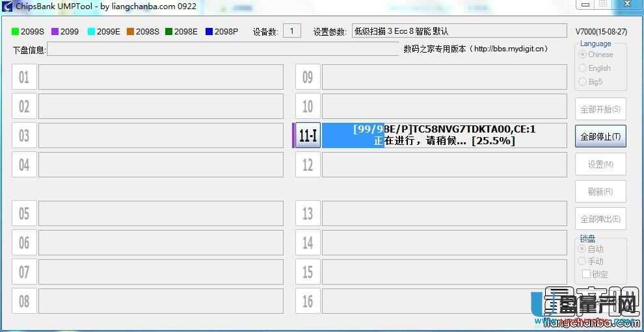Click the purple 2099 legend swatch
Image resolution: width=644 pixels, height=332 pixels.
55,31
